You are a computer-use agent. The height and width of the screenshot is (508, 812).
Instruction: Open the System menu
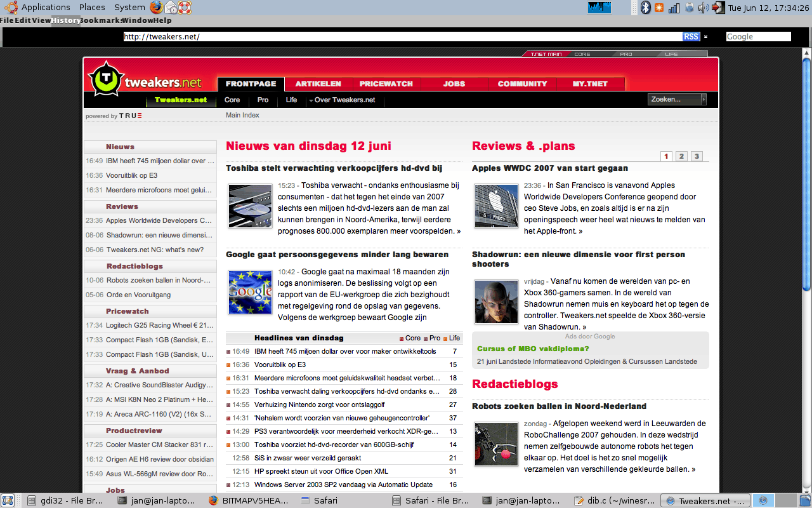(129, 8)
